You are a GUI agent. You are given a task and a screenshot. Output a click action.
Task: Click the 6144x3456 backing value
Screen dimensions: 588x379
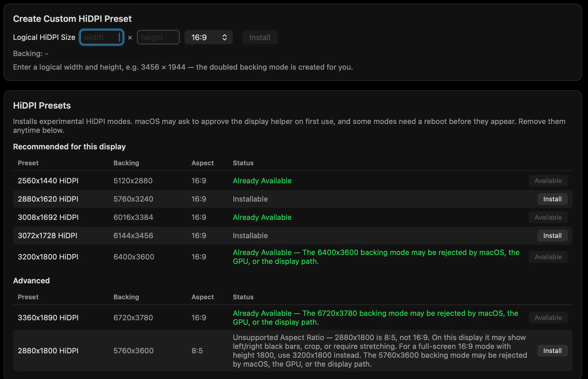133,236
